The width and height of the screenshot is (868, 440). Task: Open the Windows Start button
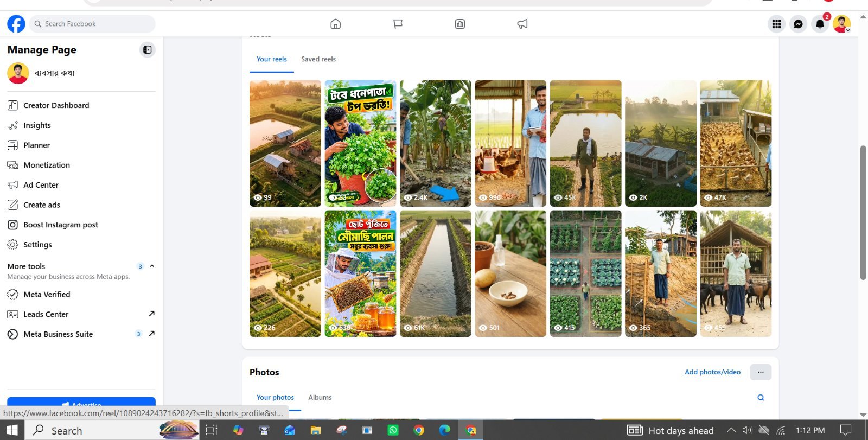click(x=12, y=430)
